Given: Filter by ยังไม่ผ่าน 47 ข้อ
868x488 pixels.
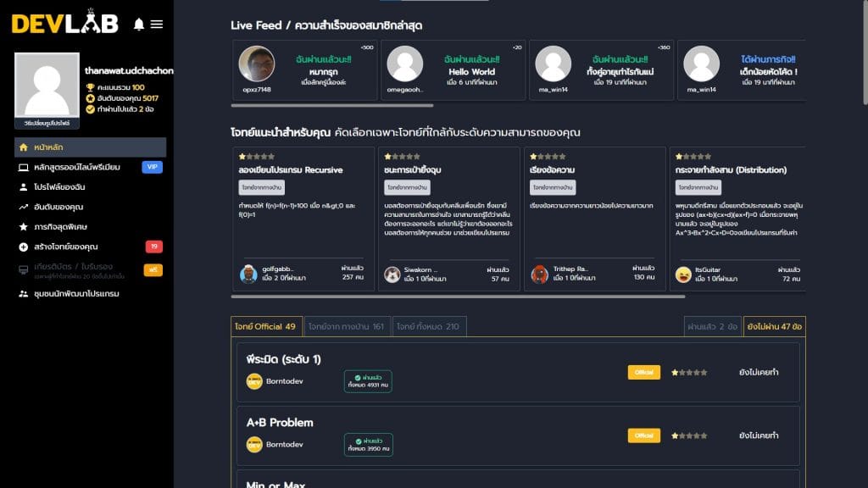Looking at the screenshot, I should tap(774, 326).
